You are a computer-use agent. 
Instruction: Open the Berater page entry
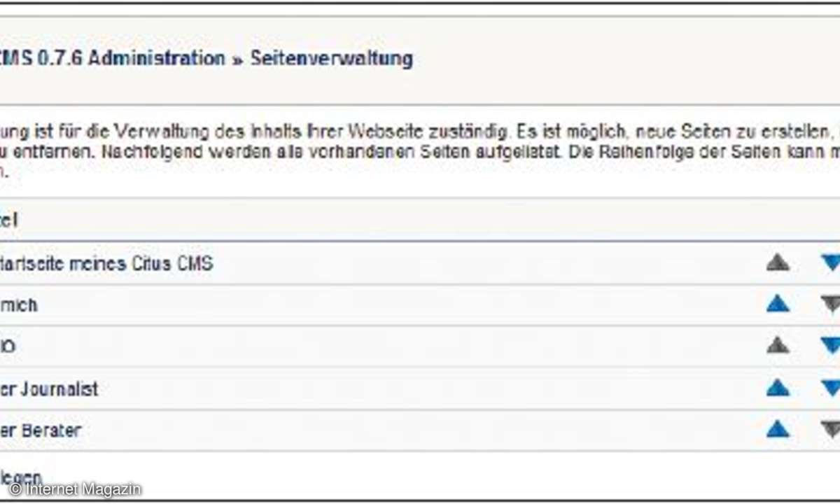pyautogui.click(x=41, y=430)
